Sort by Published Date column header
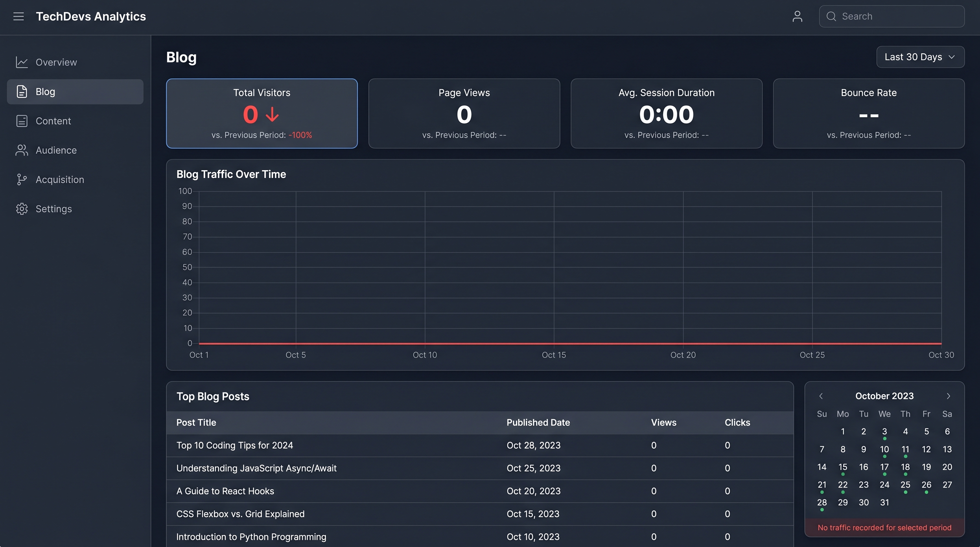 [x=538, y=423]
